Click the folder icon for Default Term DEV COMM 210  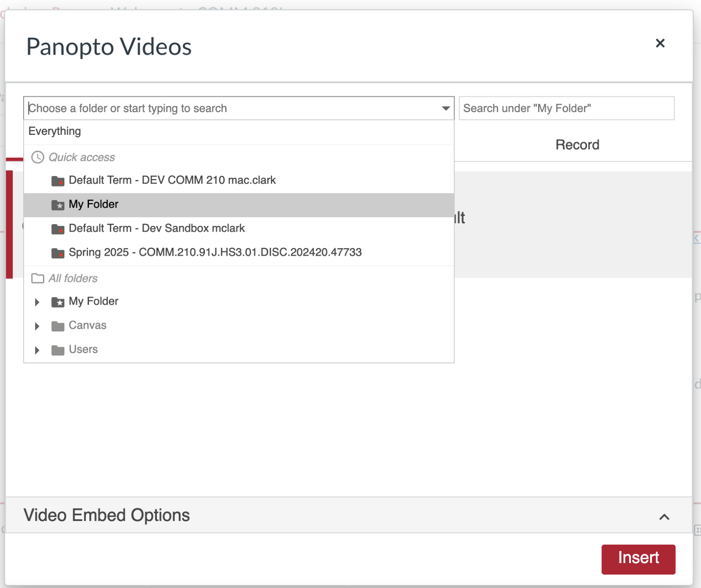coord(59,180)
